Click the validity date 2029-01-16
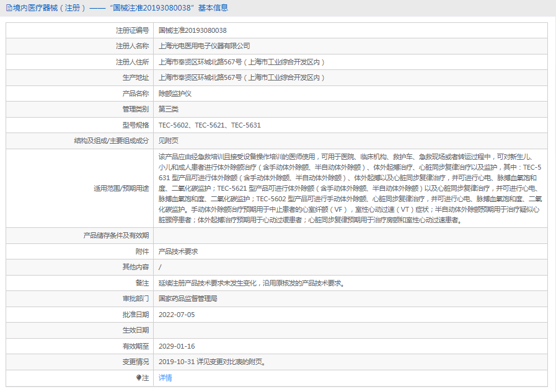Viewport: 556px width, 392px height. (x=177, y=346)
